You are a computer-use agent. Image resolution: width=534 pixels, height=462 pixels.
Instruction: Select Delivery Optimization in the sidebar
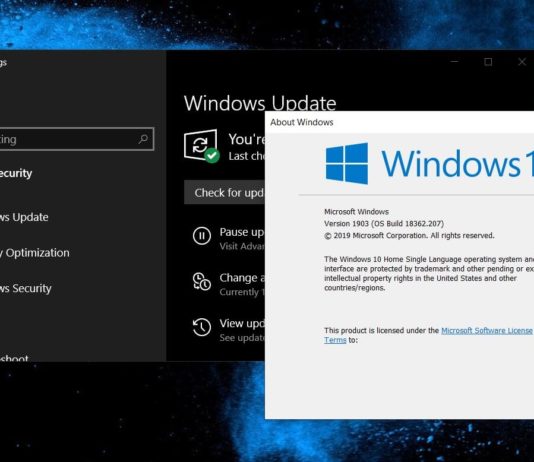pyautogui.click(x=35, y=253)
